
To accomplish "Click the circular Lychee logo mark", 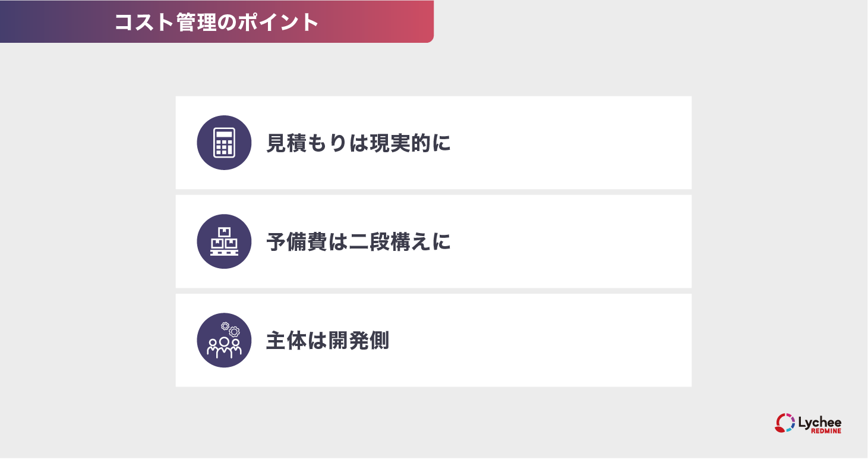I will [x=785, y=422].
